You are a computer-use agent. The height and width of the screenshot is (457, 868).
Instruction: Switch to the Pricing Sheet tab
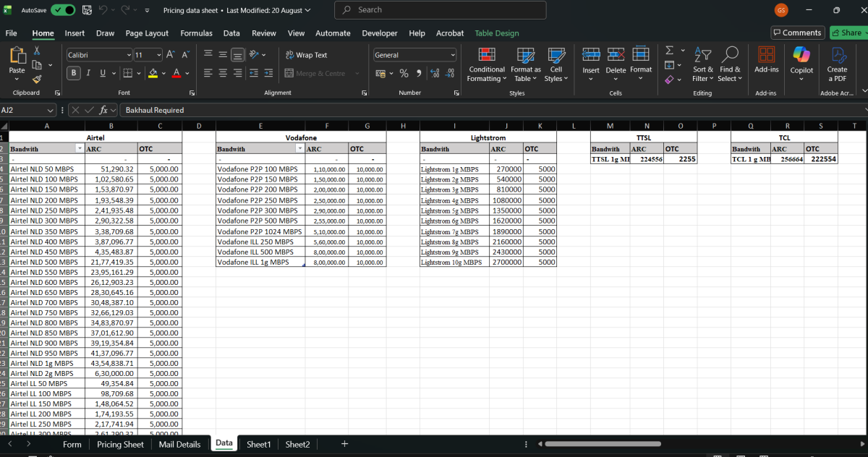pyautogui.click(x=120, y=444)
